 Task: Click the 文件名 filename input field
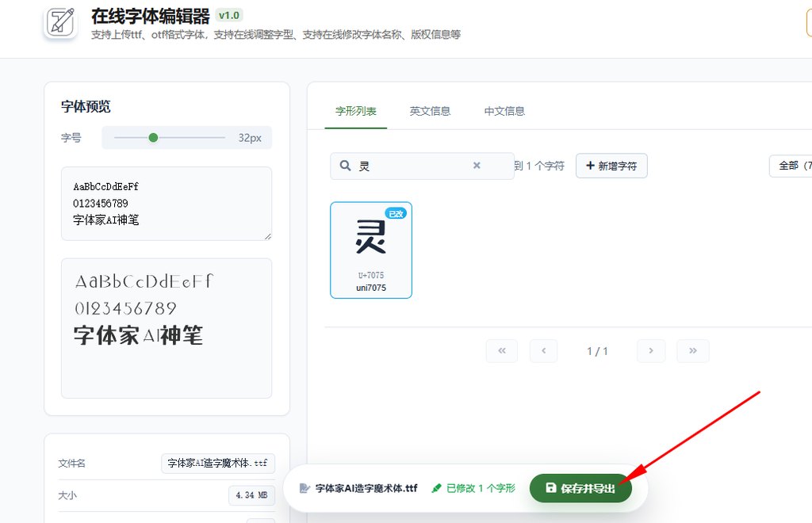[x=218, y=464]
